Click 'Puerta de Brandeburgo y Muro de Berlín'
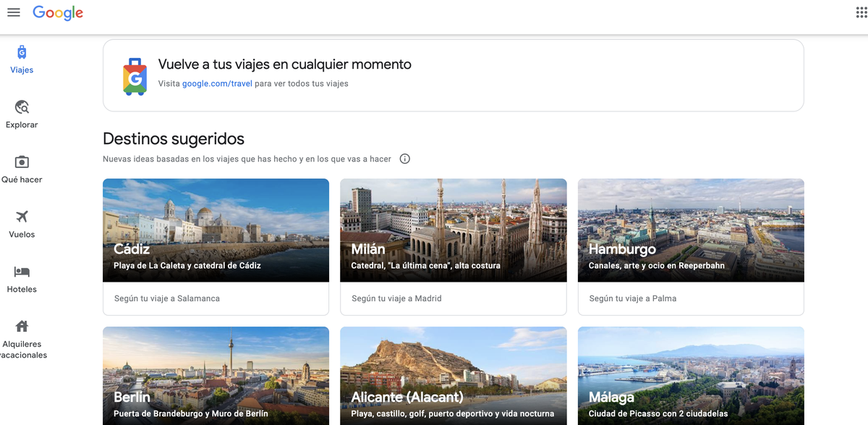Screen dimensions: 868x425 coord(191,414)
